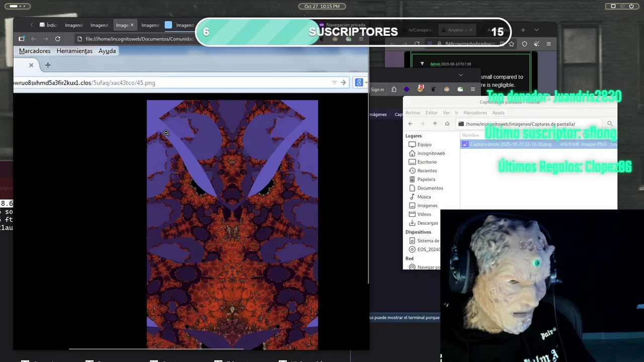The image size is (644, 362).
Task: Expand the chevron above the Sign in toolbar
Action: pyautogui.click(x=460, y=75)
